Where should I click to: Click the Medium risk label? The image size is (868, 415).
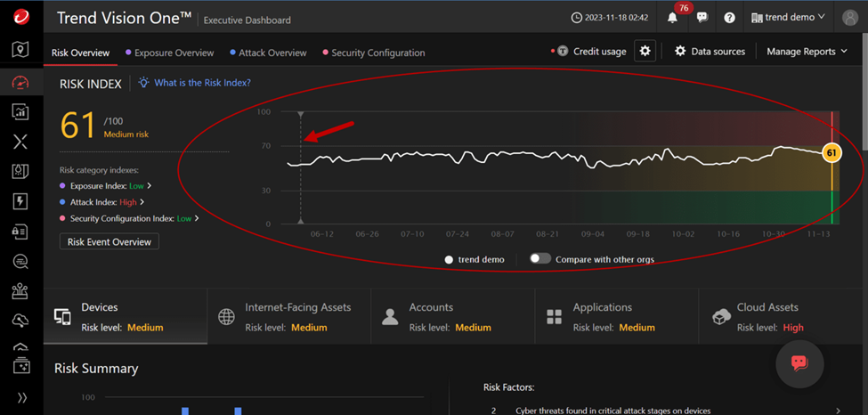(126, 134)
